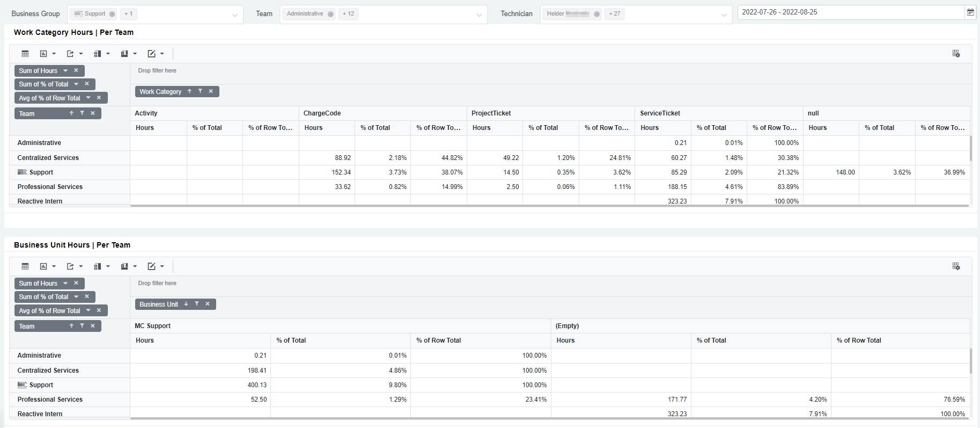The width and height of the screenshot is (980, 428).
Task: Show the +1 more Business Group selection
Action: pos(129,14)
